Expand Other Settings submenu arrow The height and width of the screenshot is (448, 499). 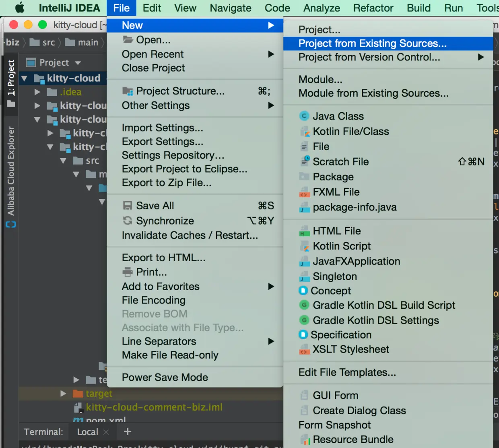[x=271, y=105]
